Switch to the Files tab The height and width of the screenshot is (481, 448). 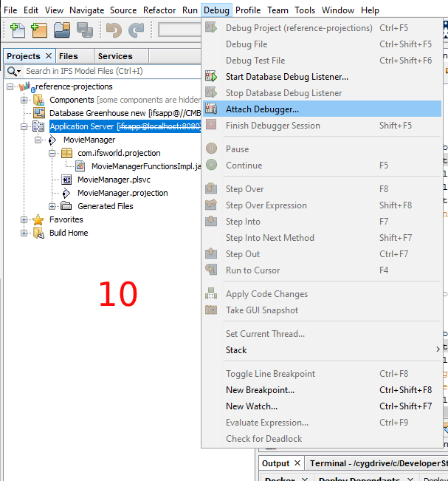point(68,56)
